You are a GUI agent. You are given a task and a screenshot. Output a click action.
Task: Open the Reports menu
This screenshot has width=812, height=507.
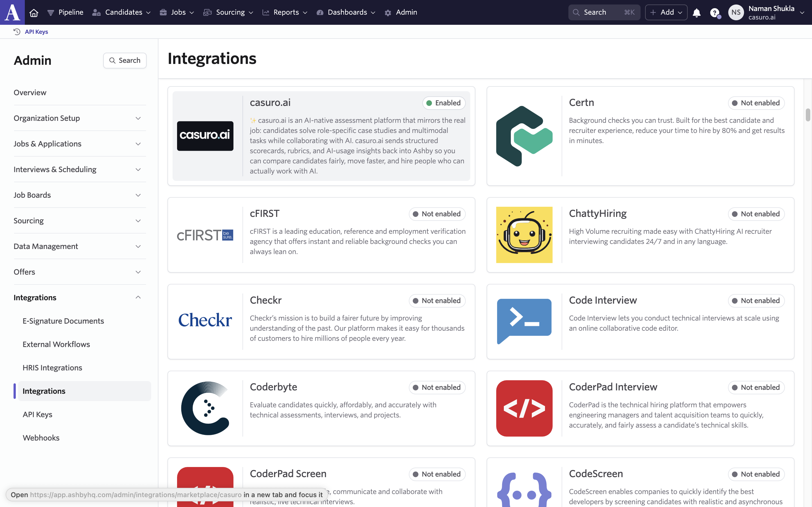tap(285, 12)
